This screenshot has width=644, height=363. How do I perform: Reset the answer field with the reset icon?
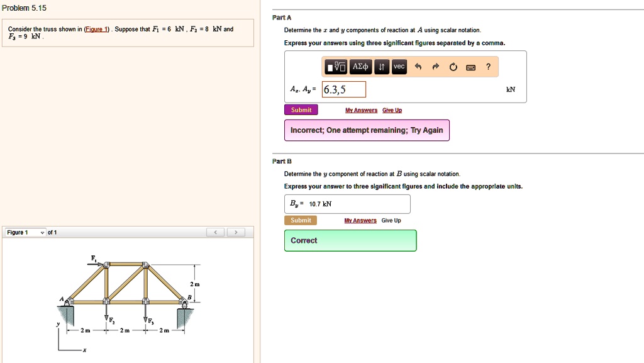click(x=453, y=67)
